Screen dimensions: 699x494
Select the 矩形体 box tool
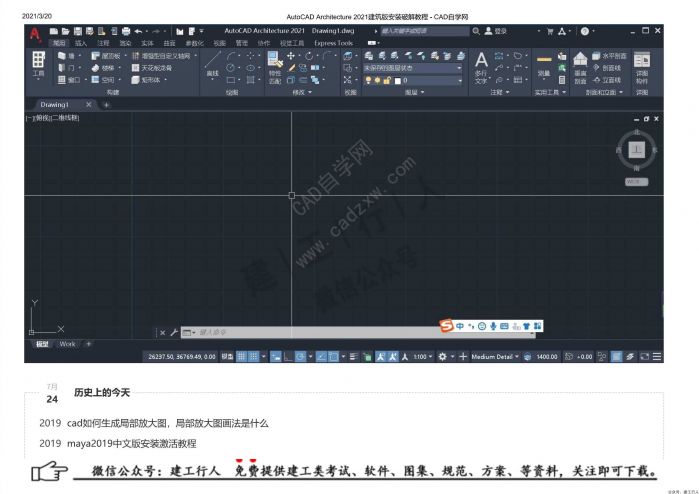point(146,80)
